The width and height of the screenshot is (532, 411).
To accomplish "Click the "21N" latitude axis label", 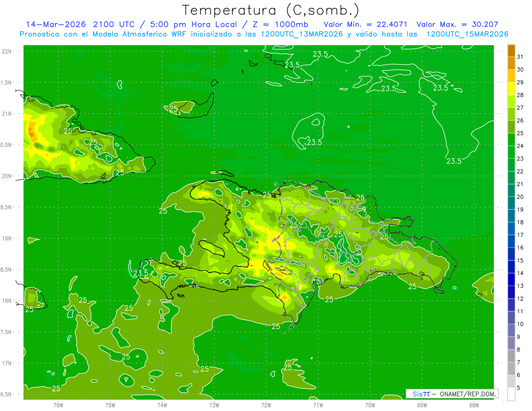I will pyautogui.click(x=7, y=114).
